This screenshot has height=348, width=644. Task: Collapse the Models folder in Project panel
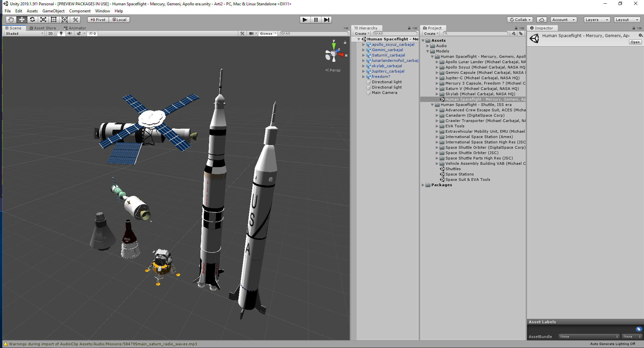coord(427,51)
